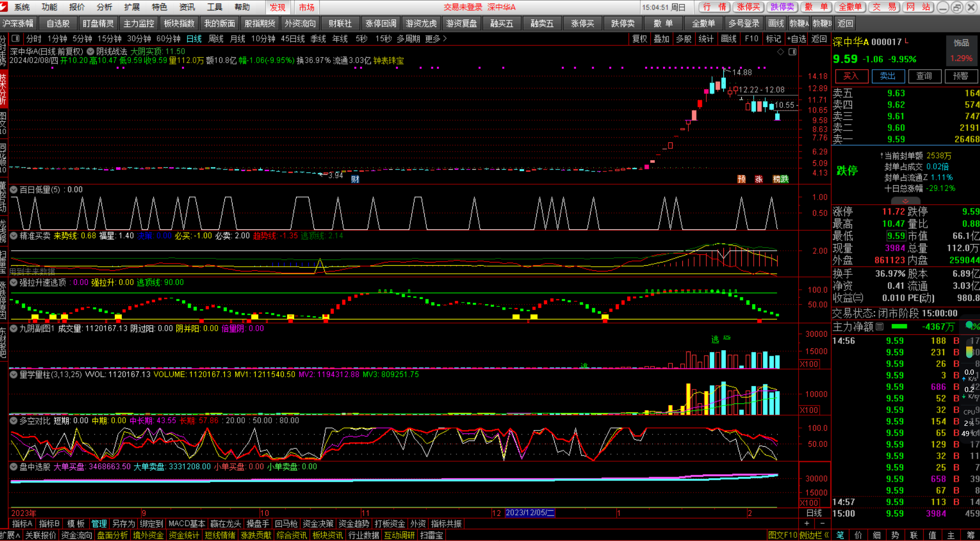Click the split-panel icon at chart corner
980x541 pixels.
[793, 52]
